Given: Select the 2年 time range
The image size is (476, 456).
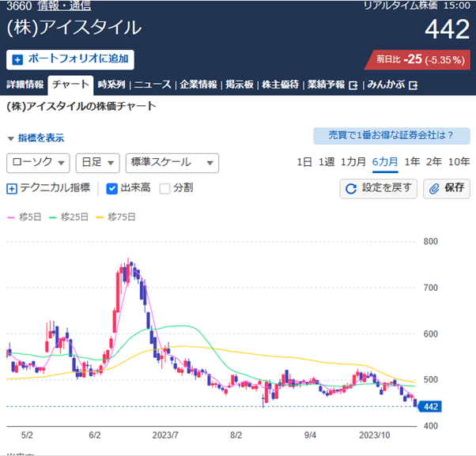Looking at the screenshot, I should click(x=434, y=162).
